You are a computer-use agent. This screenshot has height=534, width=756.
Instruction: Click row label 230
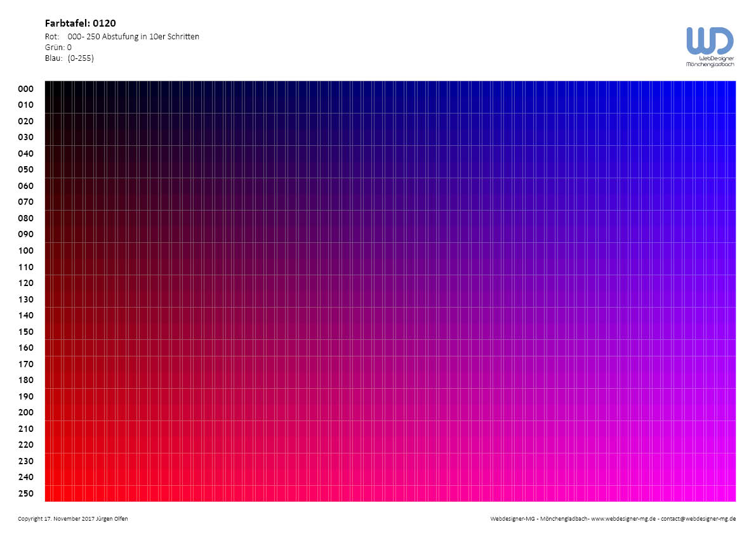coord(26,461)
